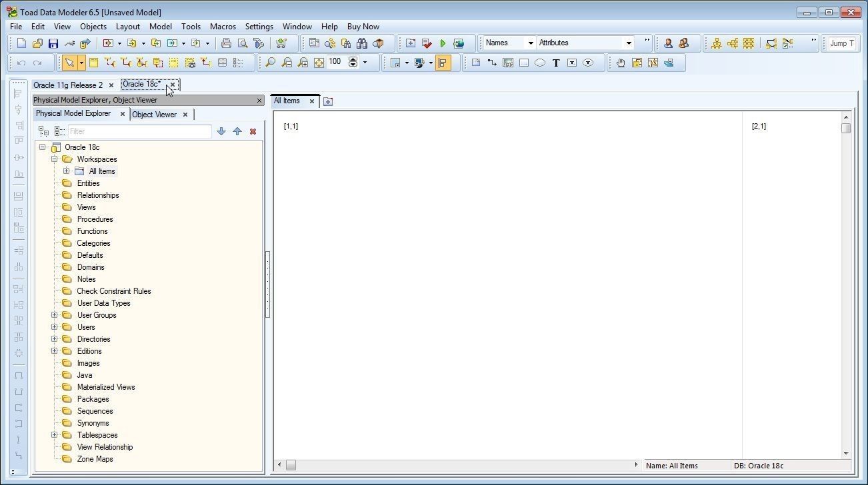Click the binoculars Find icon

pos(362,43)
